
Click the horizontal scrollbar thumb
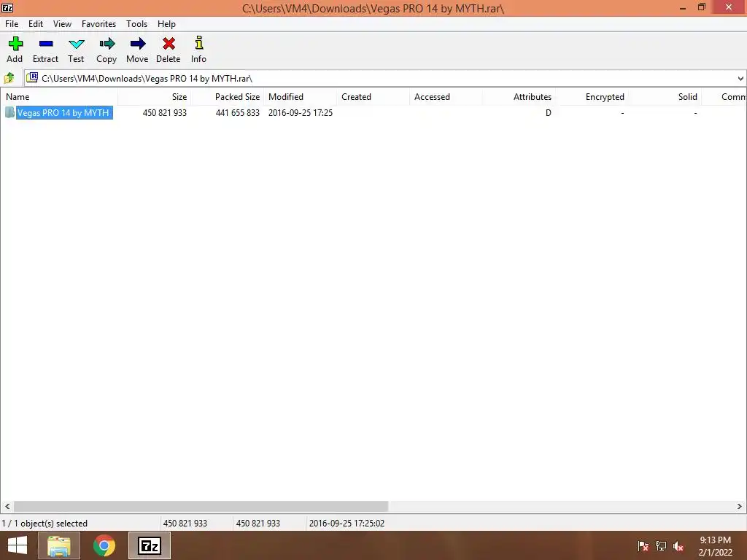click(x=201, y=506)
